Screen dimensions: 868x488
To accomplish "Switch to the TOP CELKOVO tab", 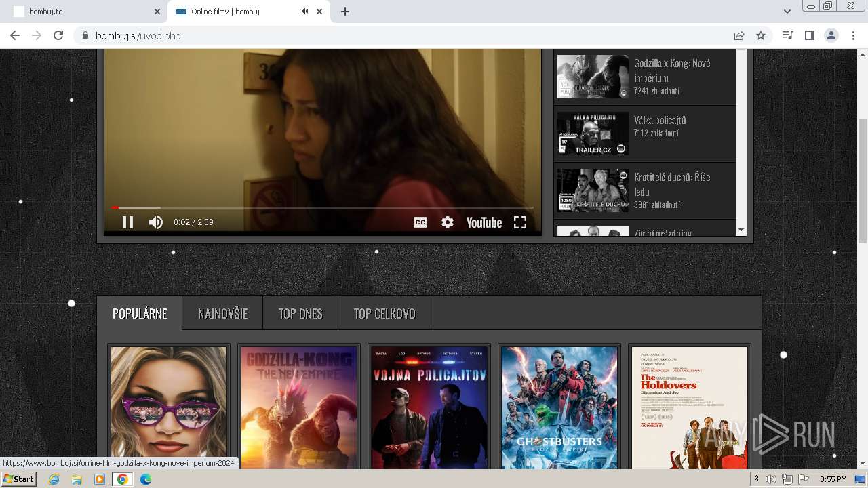I will tap(384, 313).
